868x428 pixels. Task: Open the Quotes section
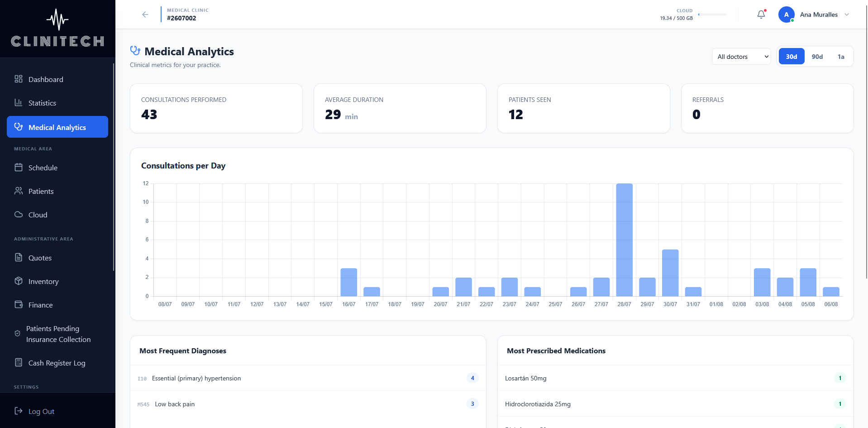[57, 258]
